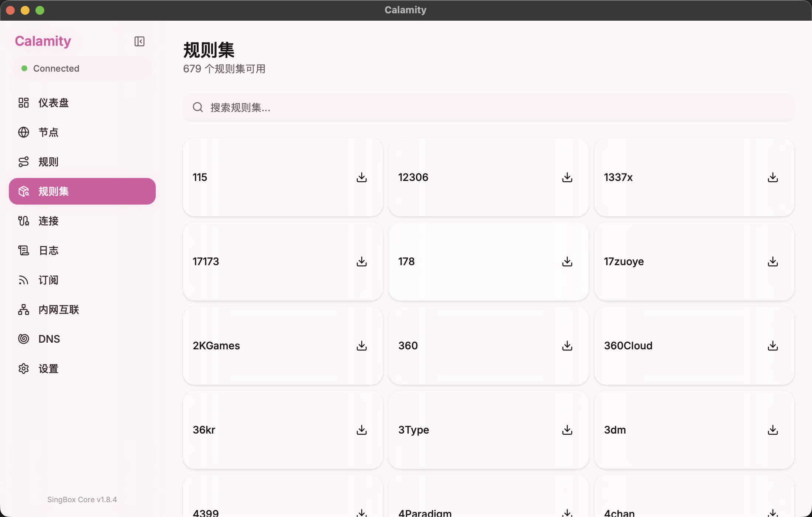Open DNS settings page
The image size is (812, 517).
(x=49, y=339)
